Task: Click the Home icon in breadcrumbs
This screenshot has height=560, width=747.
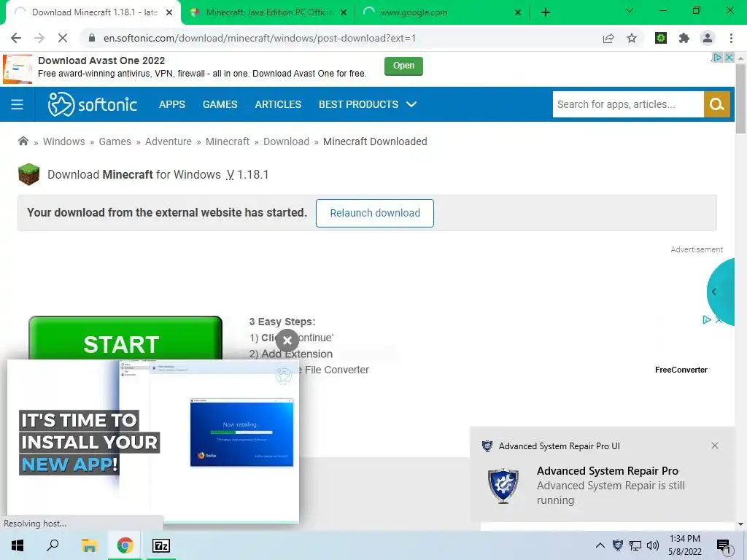Action: coord(23,141)
